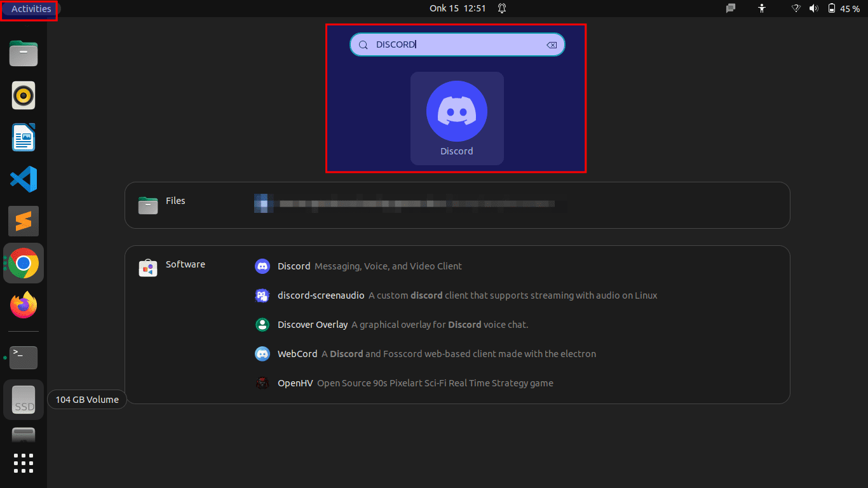The height and width of the screenshot is (488, 868).
Task: Clear the search field with backspace icon
Action: click(x=552, y=45)
